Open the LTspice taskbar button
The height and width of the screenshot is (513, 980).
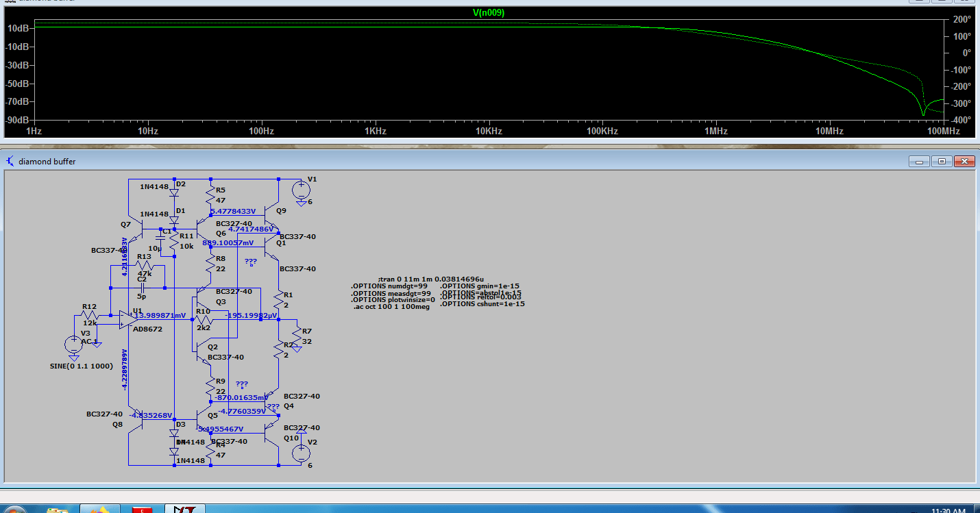(185, 509)
